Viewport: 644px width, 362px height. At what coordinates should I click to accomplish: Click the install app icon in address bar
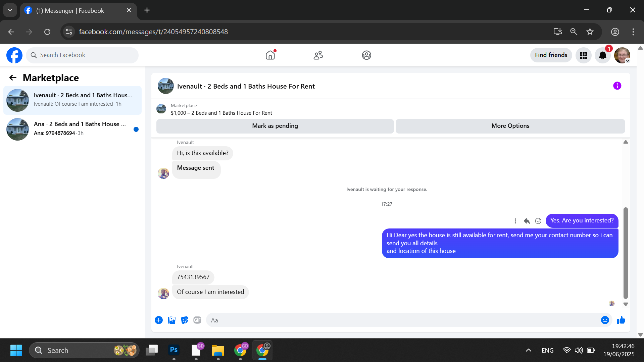558,32
